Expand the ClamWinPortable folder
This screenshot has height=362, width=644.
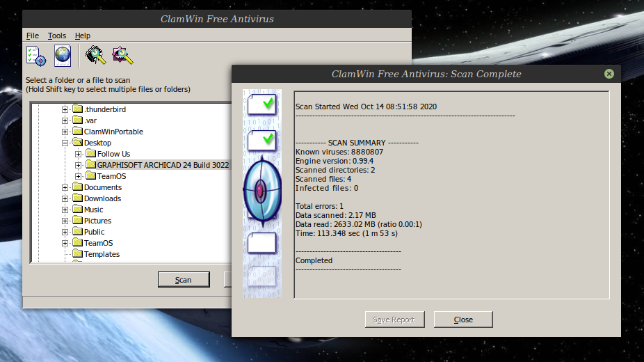[65, 132]
